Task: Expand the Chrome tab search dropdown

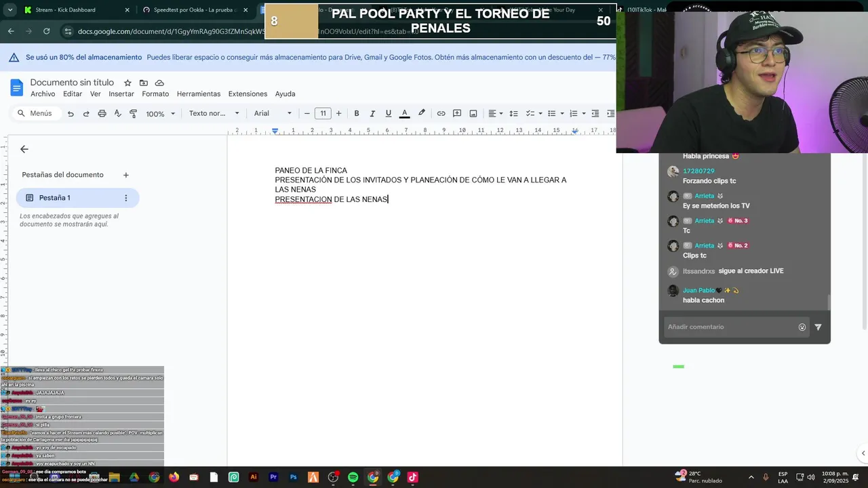Action: click(9, 10)
